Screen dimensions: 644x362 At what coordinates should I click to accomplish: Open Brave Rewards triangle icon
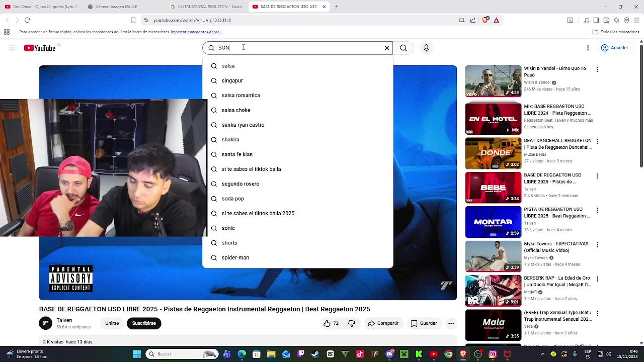coord(497,20)
